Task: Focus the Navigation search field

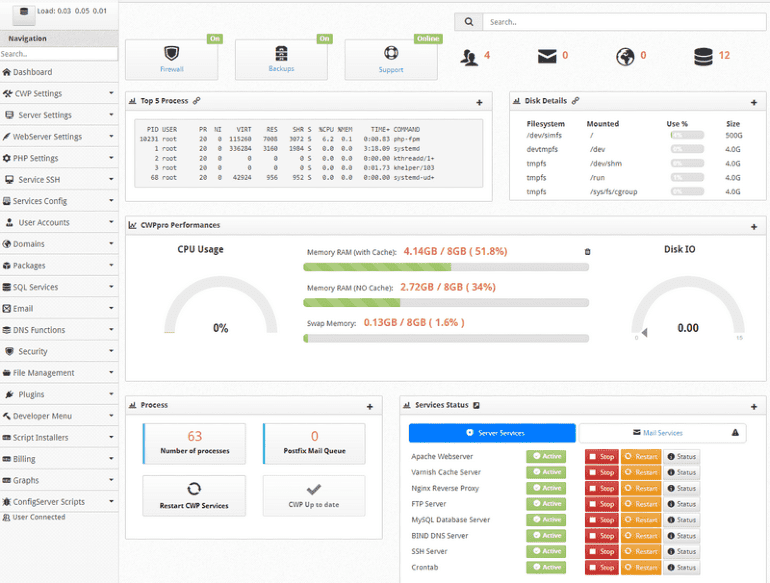Action: 58,54
